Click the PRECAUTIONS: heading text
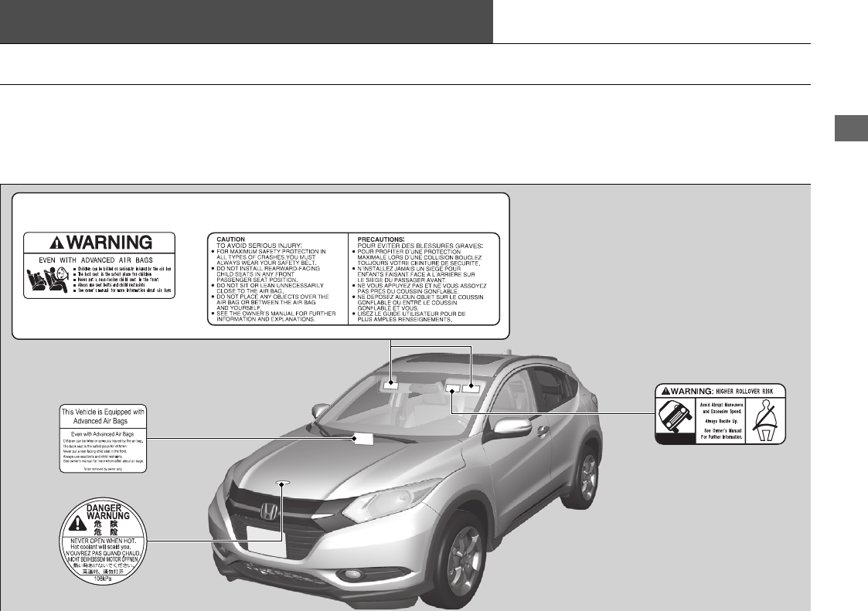 coord(381,239)
